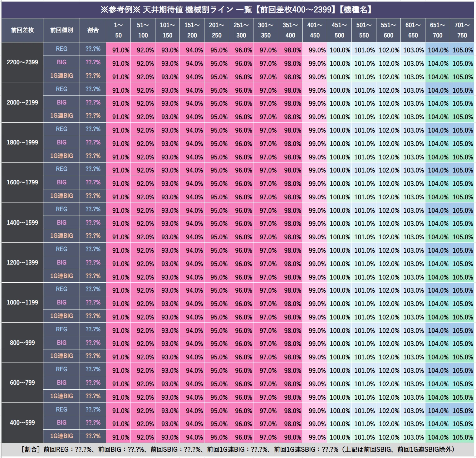Click the 301~350 column header
476x458 pixels.
coord(266,30)
